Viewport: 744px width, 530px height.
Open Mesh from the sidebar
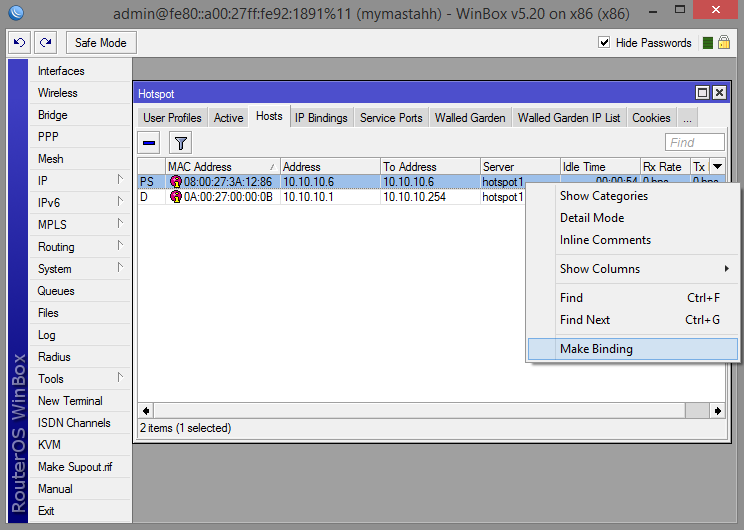click(x=80, y=158)
